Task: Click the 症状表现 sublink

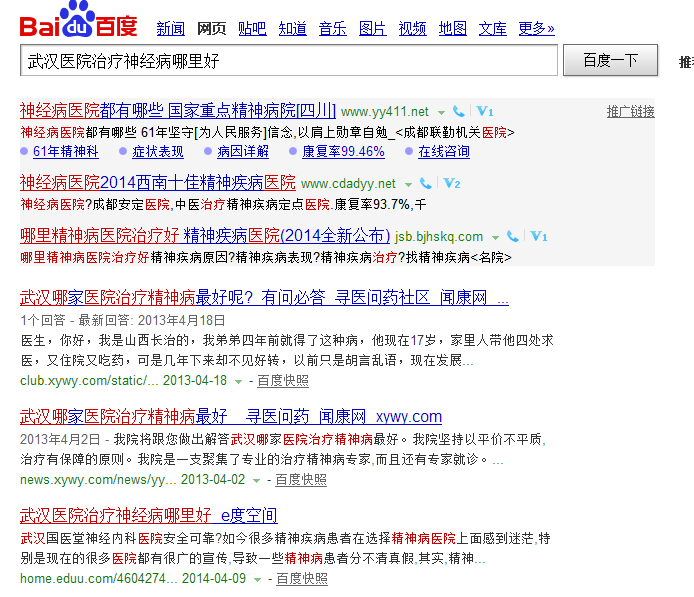Action: pyautogui.click(x=158, y=151)
